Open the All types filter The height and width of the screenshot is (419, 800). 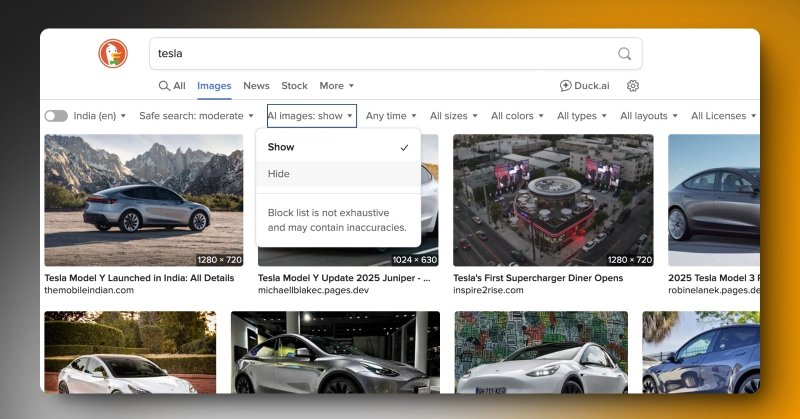(582, 116)
